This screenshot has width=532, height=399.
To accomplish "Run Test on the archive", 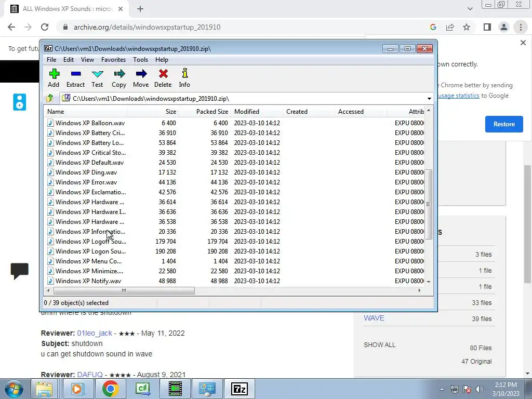I will tap(97, 78).
